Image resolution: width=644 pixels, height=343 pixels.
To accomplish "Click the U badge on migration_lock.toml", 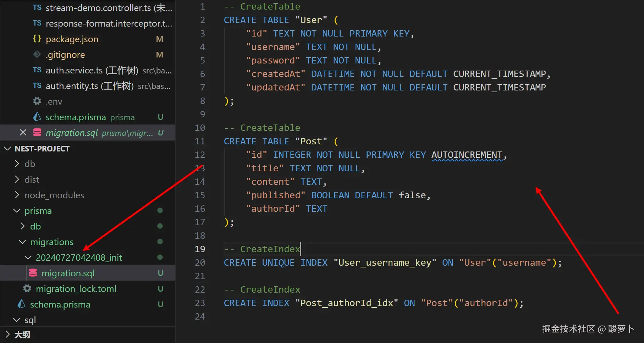I will point(160,289).
